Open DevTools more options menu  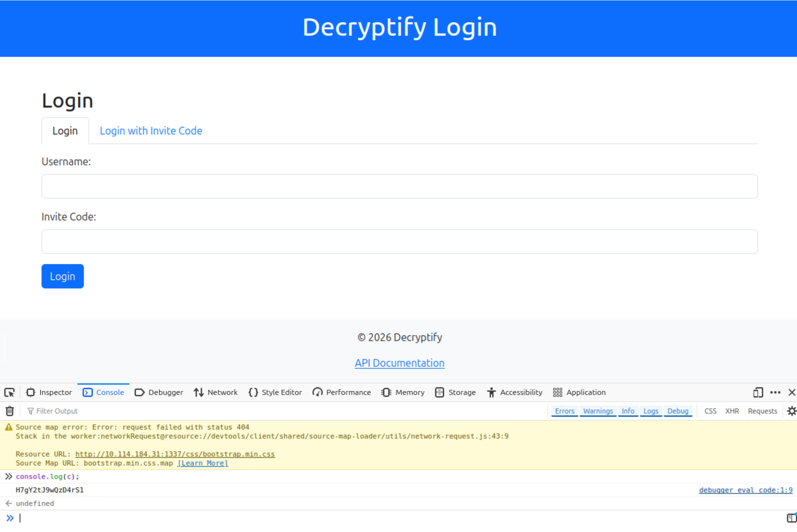pos(775,393)
